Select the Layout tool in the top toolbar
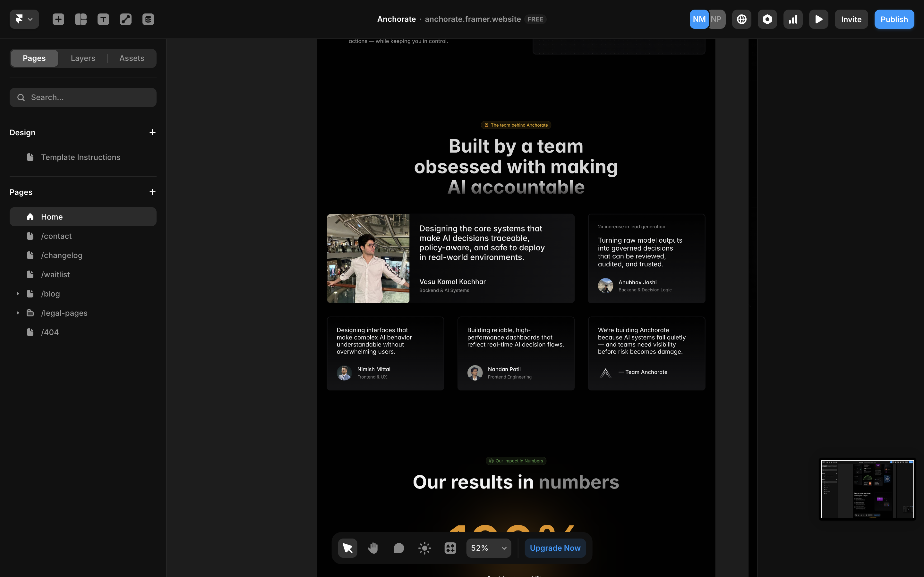This screenshot has width=924, height=577. click(x=81, y=19)
